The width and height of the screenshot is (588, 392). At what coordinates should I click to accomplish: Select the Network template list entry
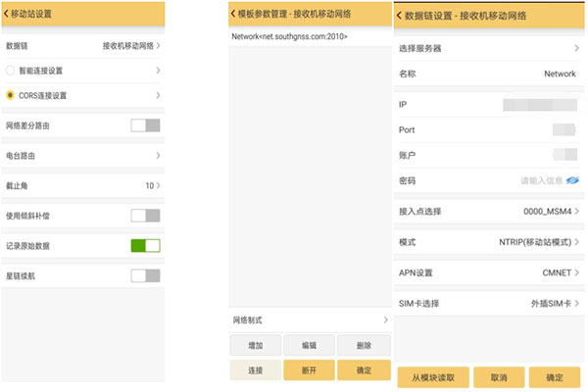pyautogui.click(x=290, y=36)
